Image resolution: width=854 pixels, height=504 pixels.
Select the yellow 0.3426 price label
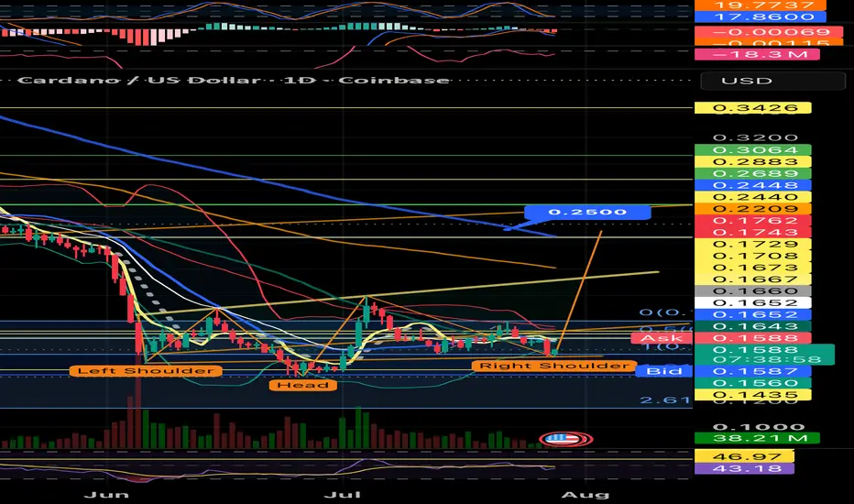pyautogui.click(x=752, y=108)
